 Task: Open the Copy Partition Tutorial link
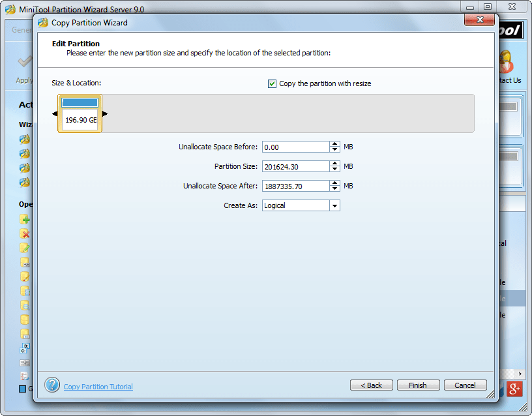[98, 386]
